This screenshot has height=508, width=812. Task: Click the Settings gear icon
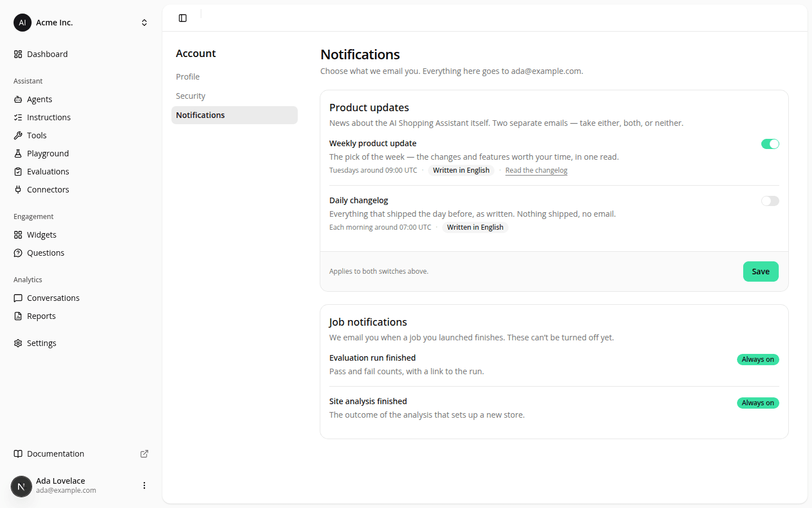coord(18,343)
